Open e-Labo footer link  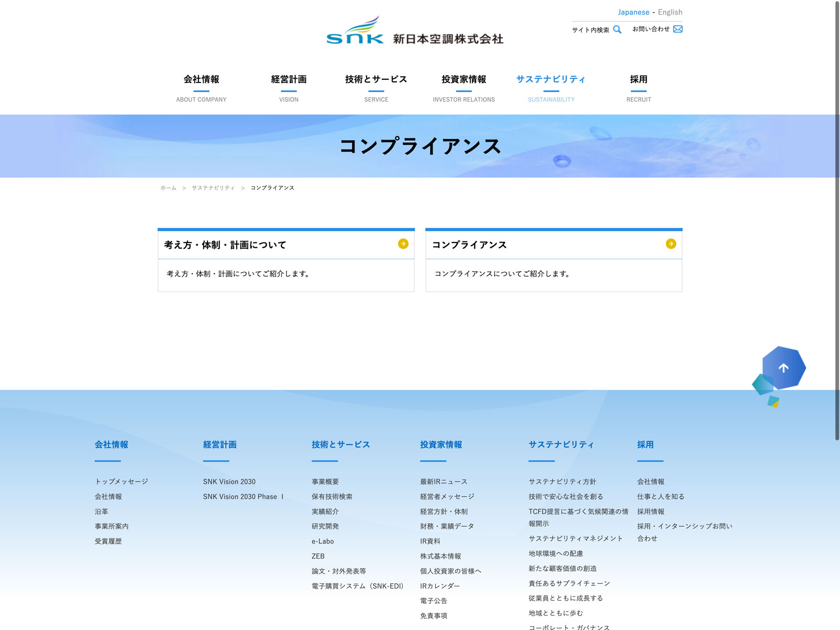point(322,541)
